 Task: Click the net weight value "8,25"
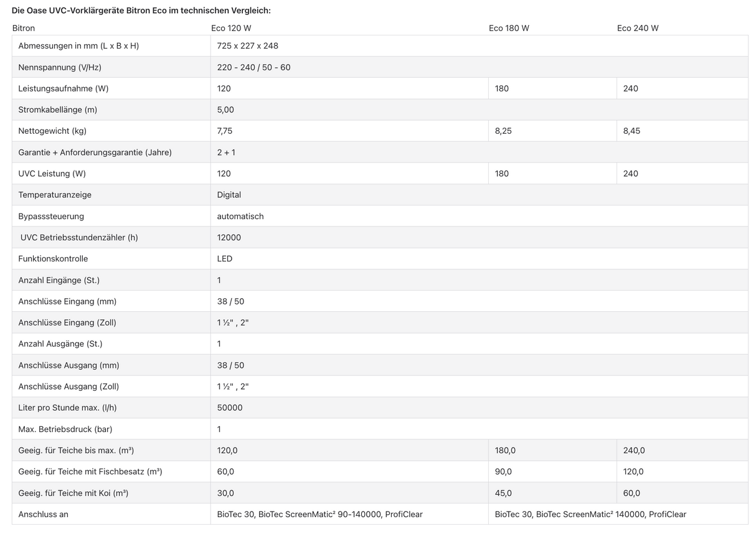[503, 131]
